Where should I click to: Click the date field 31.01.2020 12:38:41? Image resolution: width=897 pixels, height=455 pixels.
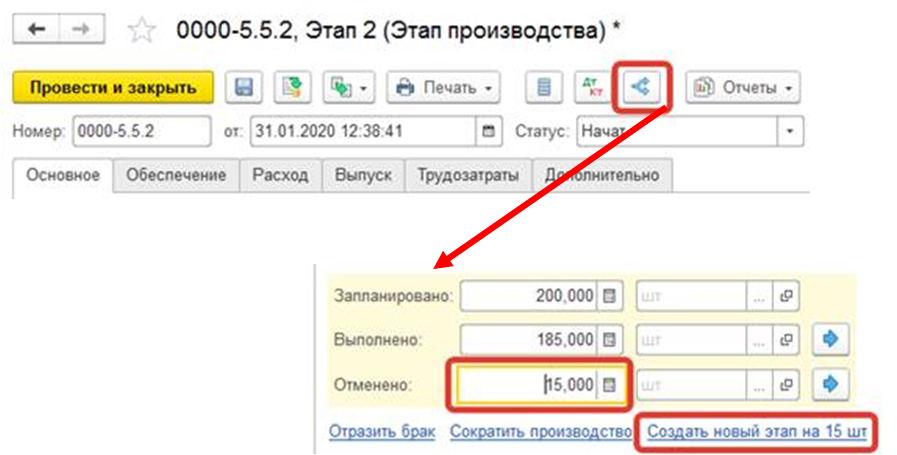tap(364, 132)
